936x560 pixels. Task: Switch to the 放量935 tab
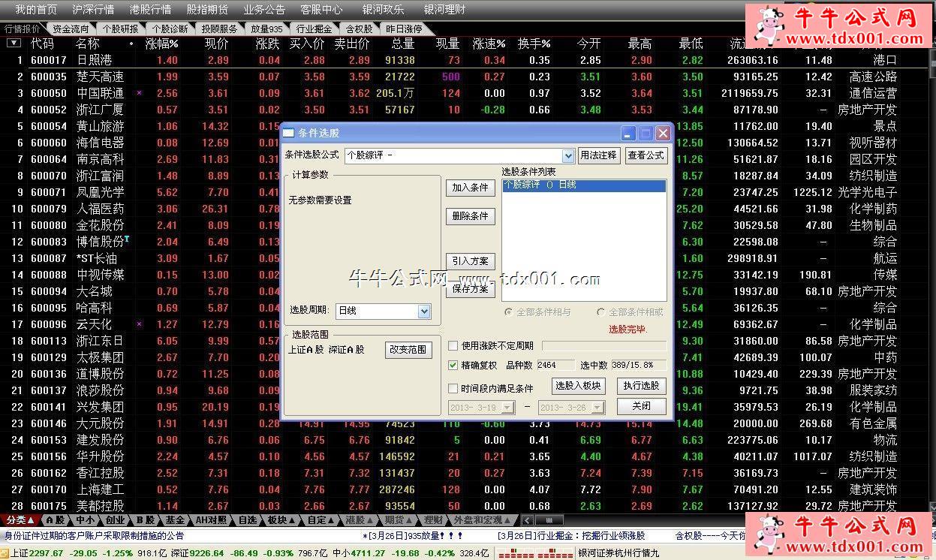266,29
